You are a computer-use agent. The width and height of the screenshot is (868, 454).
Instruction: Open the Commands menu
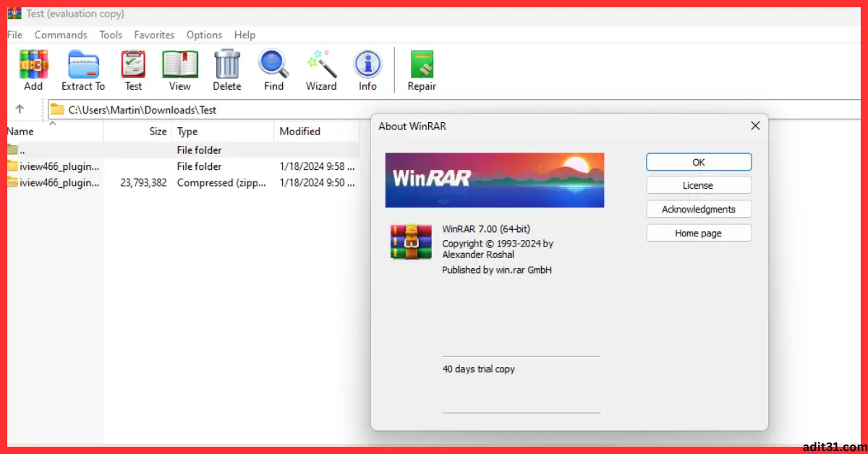[61, 35]
